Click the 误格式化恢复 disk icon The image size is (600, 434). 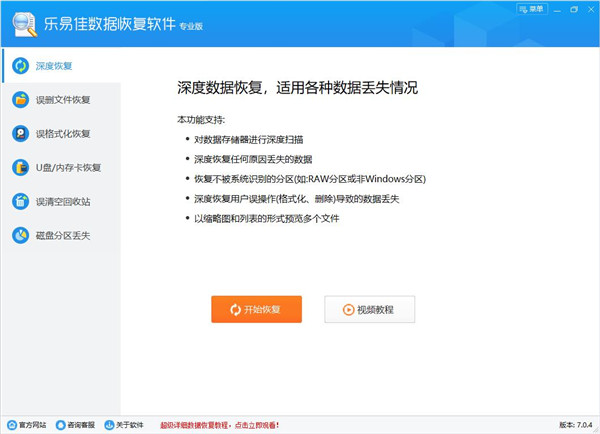(x=20, y=134)
